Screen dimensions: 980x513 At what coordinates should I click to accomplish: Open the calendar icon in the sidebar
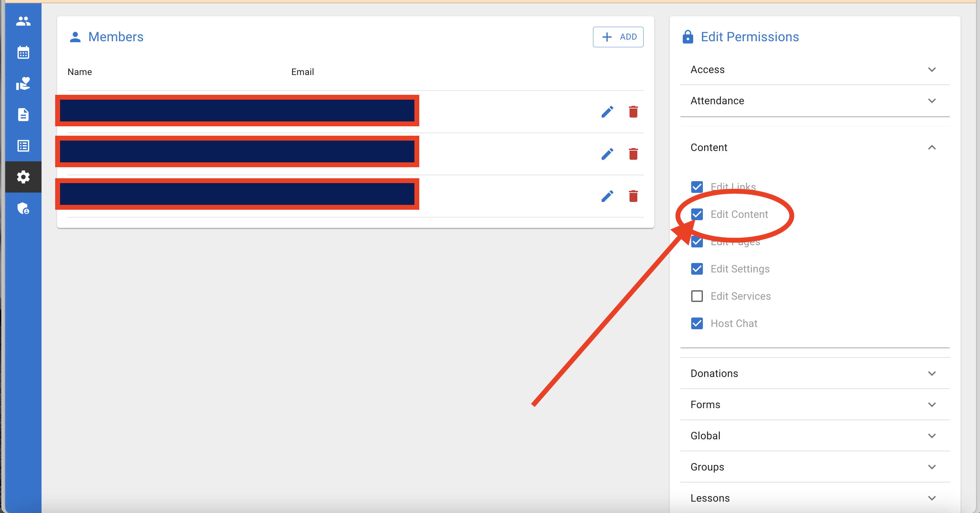tap(23, 53)
